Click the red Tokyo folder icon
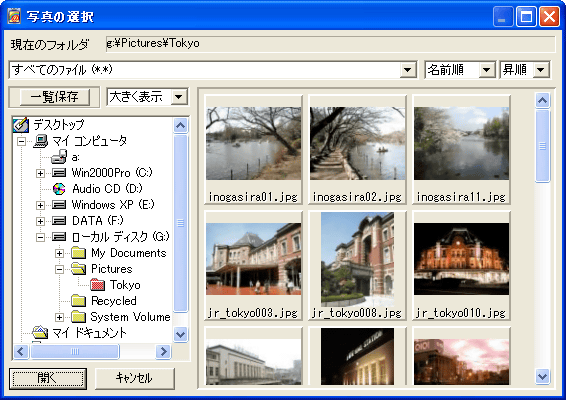The image size is (566, 400). click(97, 284)
